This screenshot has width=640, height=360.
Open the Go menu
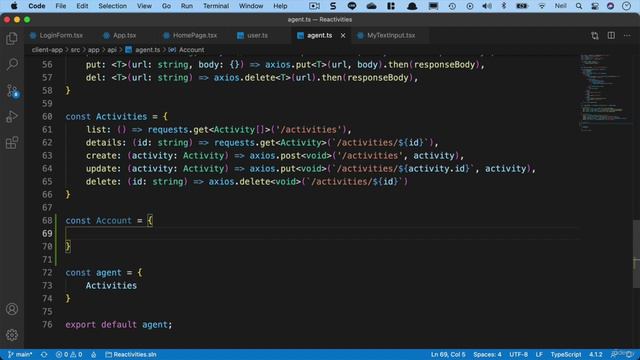pyautogui.click(x=166, y=6)
